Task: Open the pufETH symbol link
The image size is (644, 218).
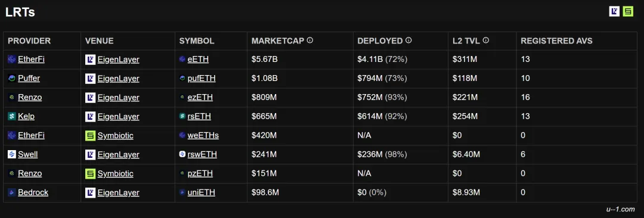Action: 202,78
